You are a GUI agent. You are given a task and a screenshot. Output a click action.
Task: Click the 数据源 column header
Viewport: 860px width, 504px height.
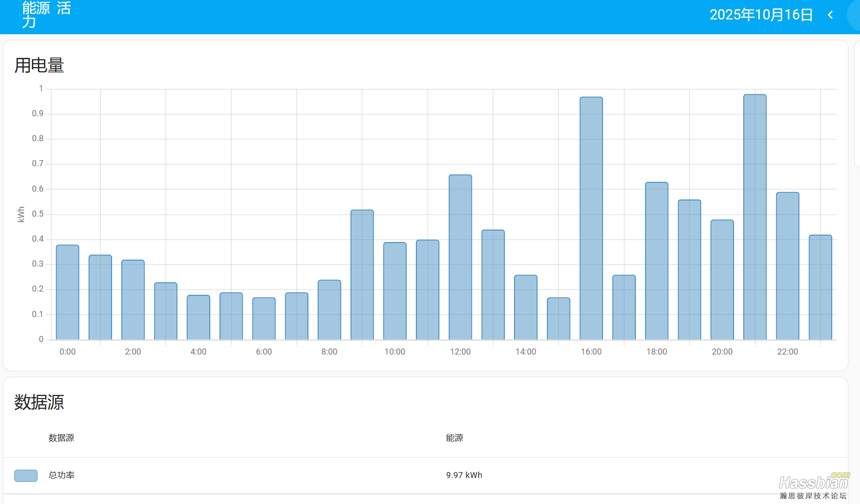click(x=61, y=438)
